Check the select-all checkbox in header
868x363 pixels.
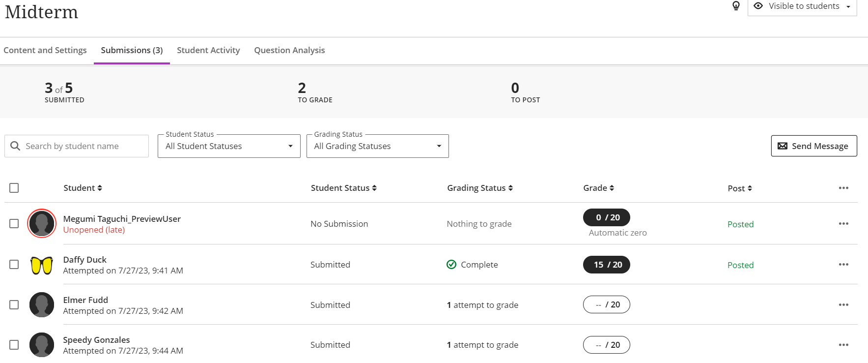[14, 188]
